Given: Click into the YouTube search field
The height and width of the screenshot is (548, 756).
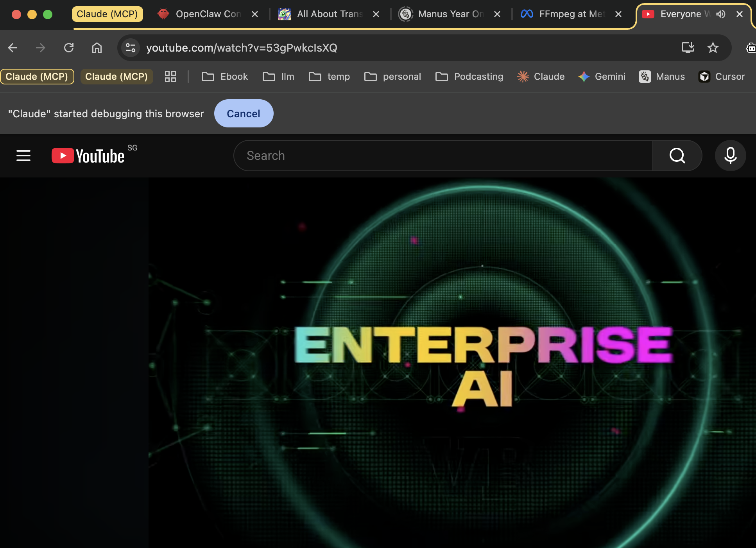Looking at the screenshot, I should (x=442, y=156).
